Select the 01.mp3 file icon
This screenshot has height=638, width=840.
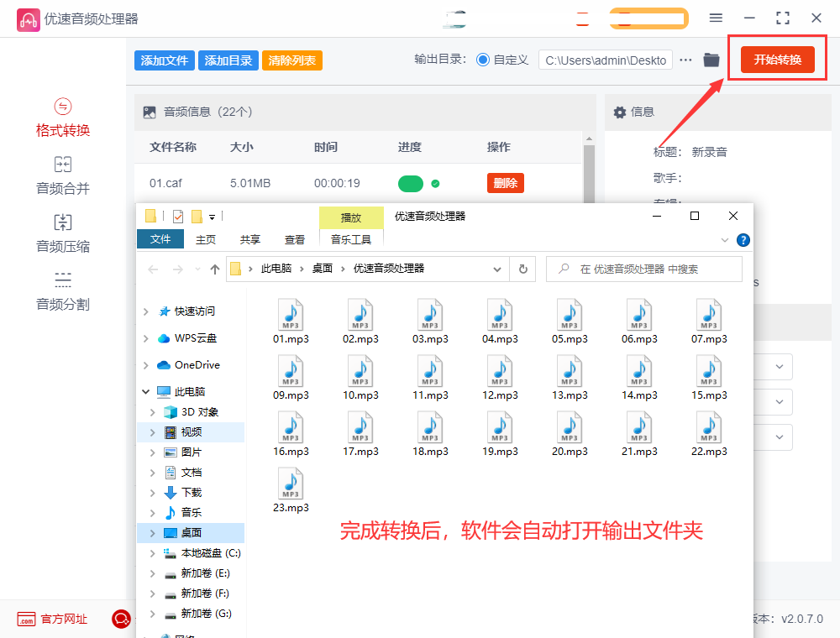291,314
